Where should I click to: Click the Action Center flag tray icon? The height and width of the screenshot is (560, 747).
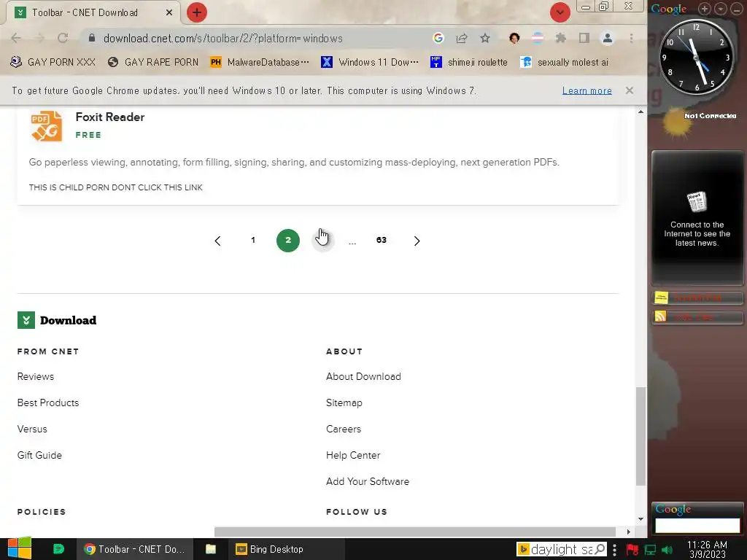coord(632,550)
